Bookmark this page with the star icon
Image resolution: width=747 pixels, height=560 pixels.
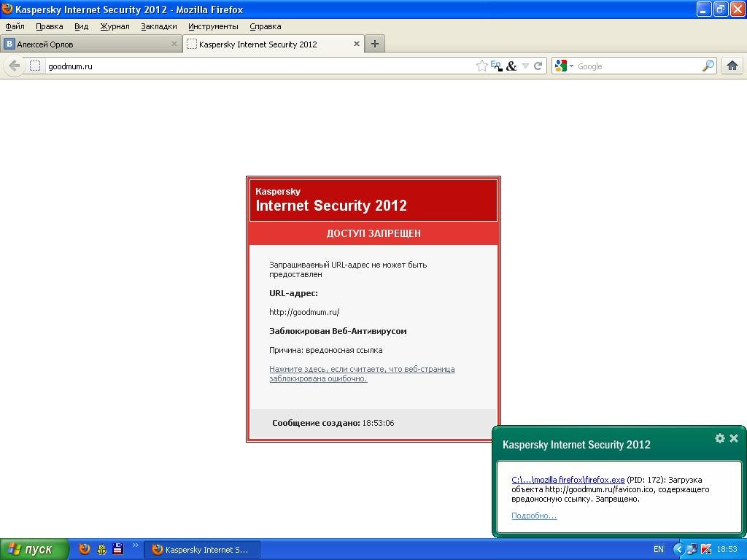pos(481,66)
